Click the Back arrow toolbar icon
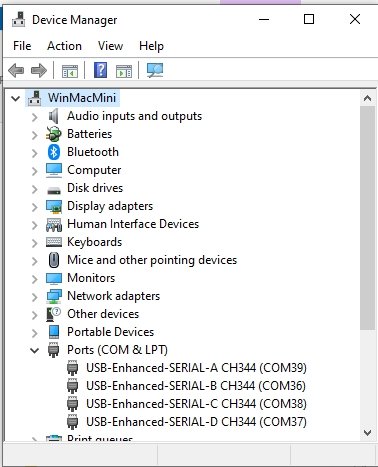Viewport: 378px width, 467px height. [16, 71]
